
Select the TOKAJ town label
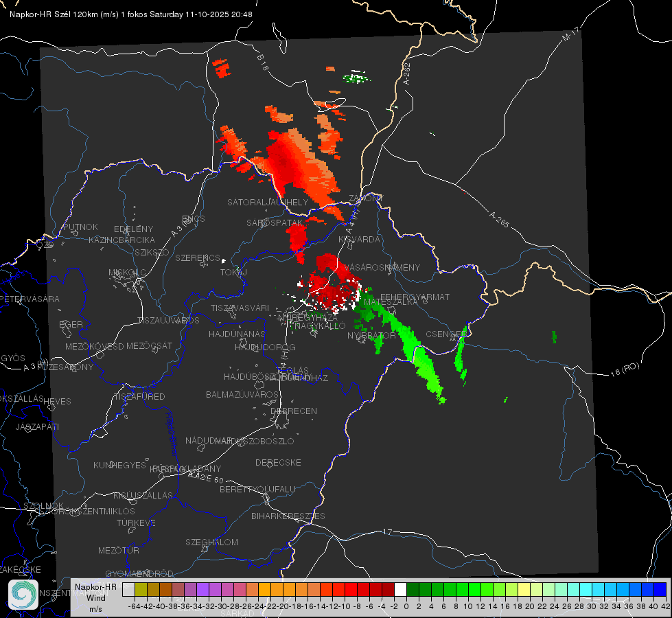coord(233,273)
